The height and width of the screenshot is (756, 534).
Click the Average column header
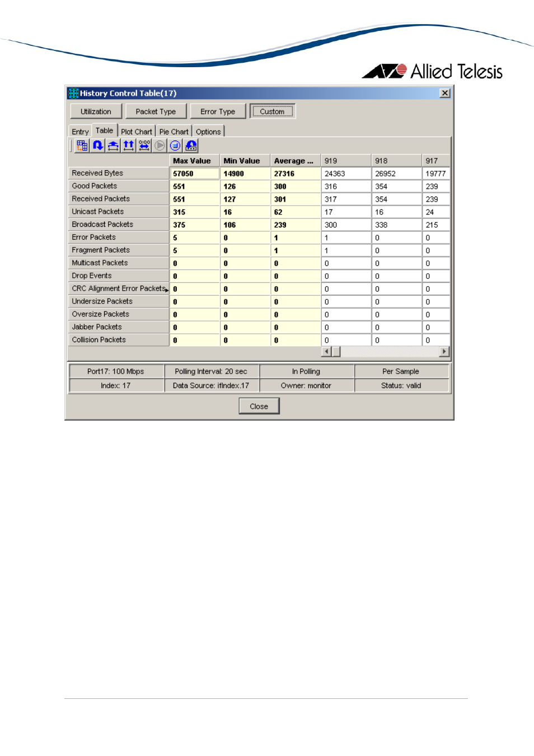tap(295, 161)
